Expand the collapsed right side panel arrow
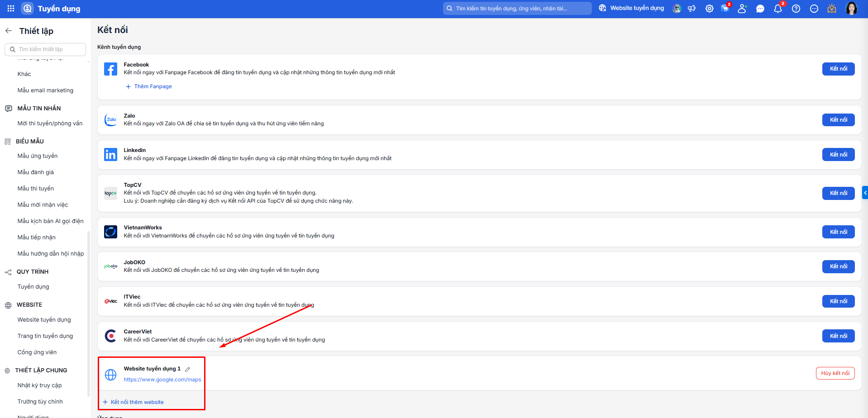Viewport: 868px width, 418px height. pos(865,193)
